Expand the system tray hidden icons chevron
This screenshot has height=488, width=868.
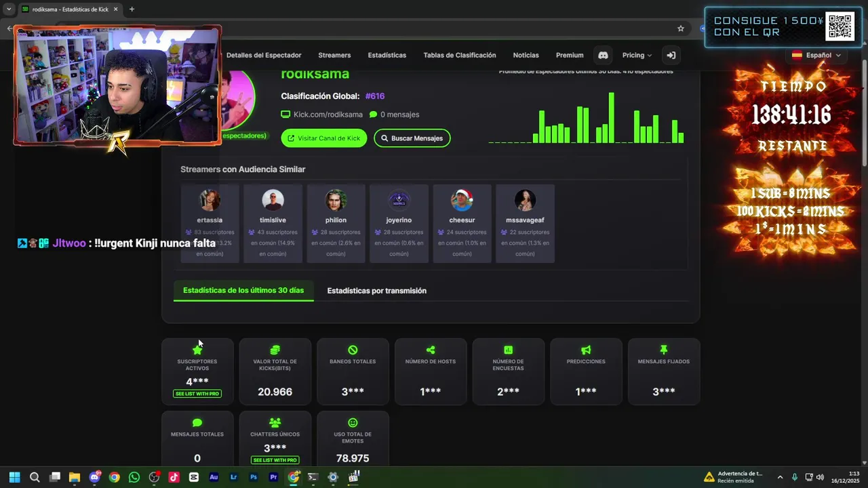(x=780, y=477)
